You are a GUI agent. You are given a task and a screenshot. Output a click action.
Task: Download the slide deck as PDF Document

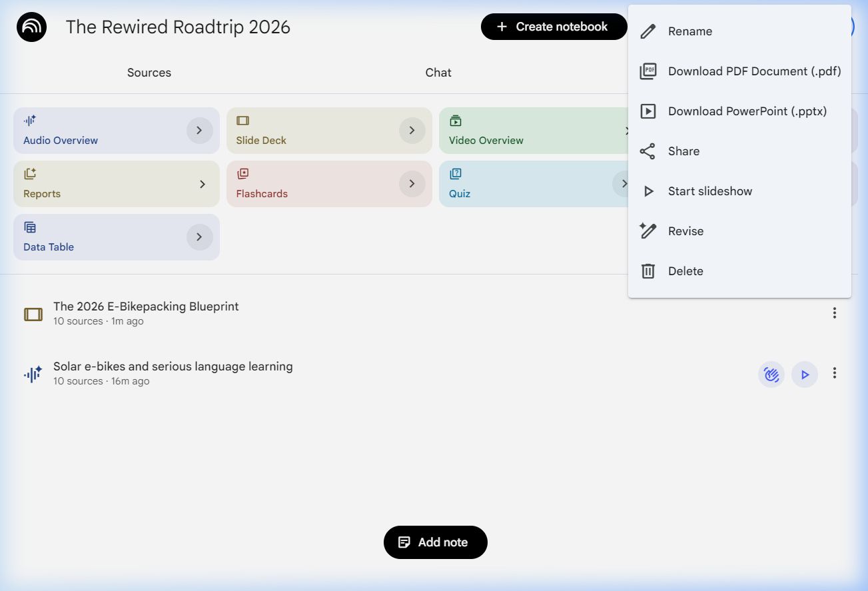[753, 71]
